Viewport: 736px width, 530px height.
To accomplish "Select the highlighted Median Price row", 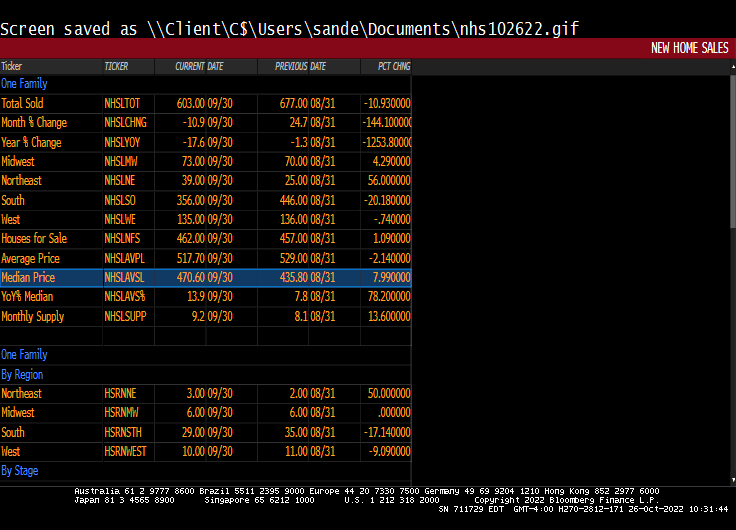I will coord(28,277).
